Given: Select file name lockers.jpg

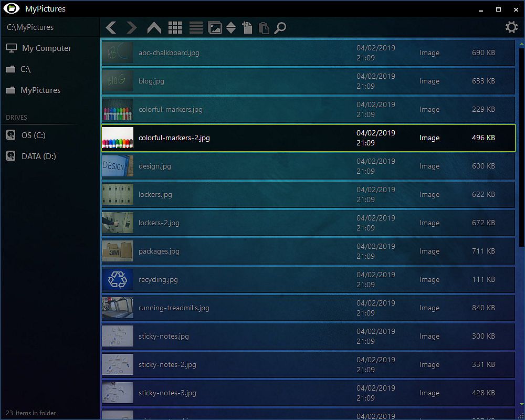Looking at the screenshot, I should [155, 194].
